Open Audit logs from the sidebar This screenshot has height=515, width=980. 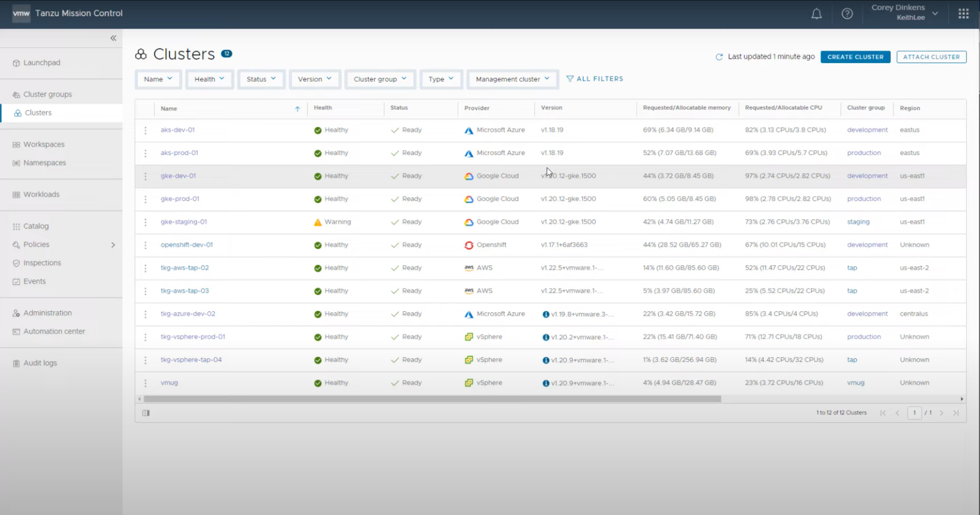[40, 363]
